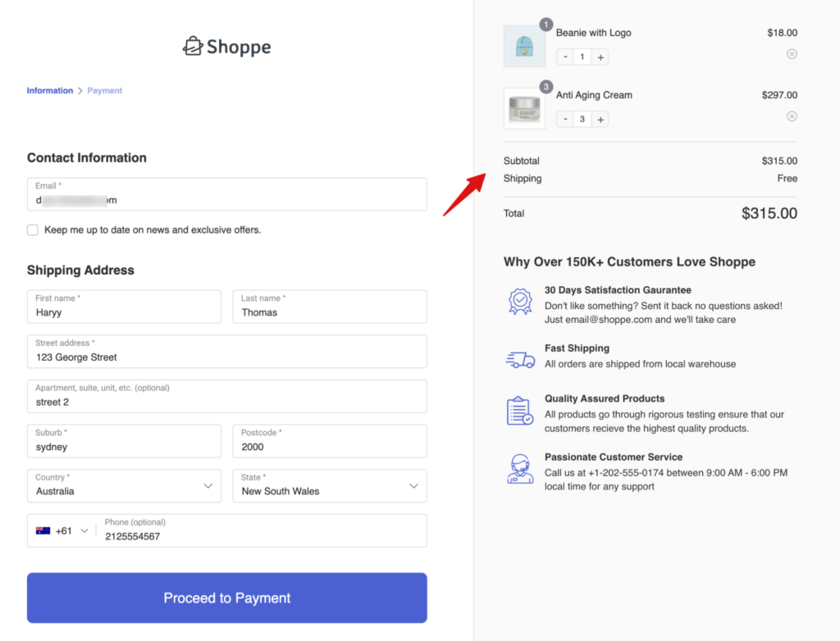Expand the State dropdown

tap(329, 486)
